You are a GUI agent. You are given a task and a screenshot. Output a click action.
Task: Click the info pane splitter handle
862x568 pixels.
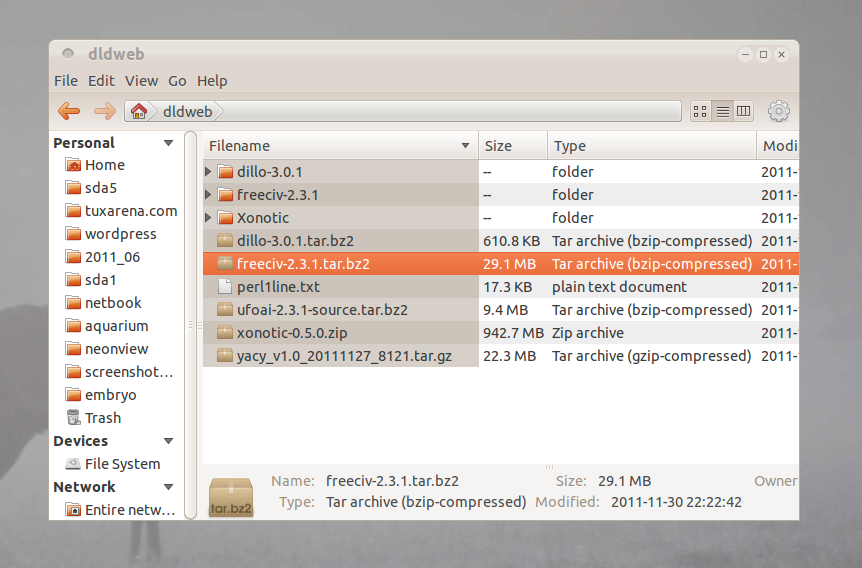click(x=549, y=467)
